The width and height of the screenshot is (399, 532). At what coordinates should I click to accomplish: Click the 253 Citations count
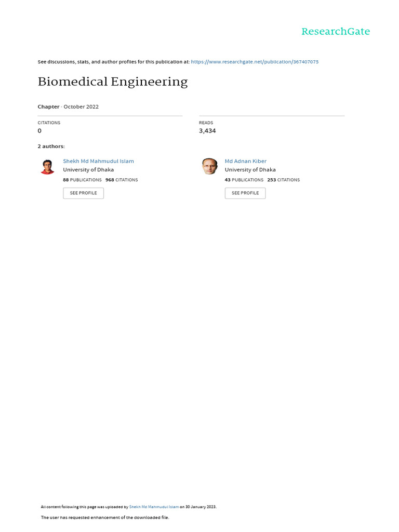point(283,180)
